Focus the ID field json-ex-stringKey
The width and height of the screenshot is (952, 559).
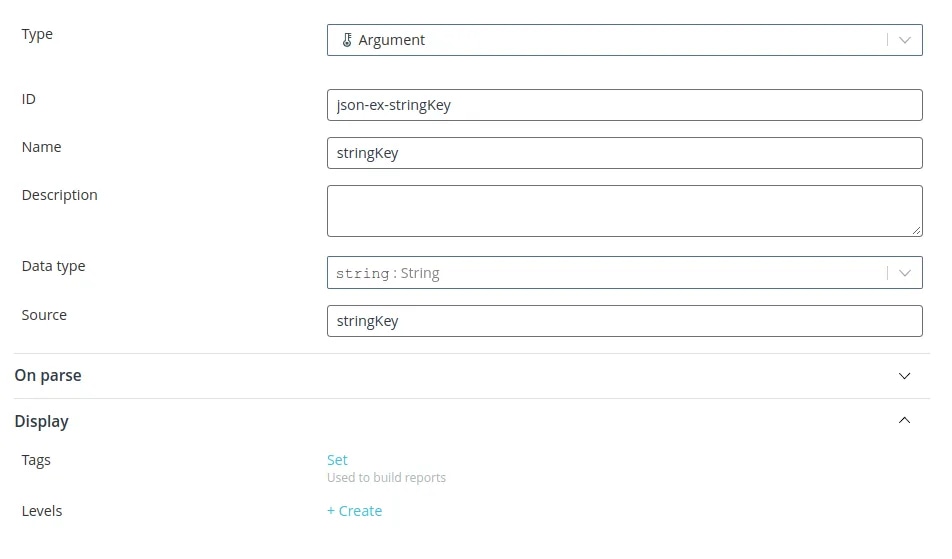[x=625, y=105]
